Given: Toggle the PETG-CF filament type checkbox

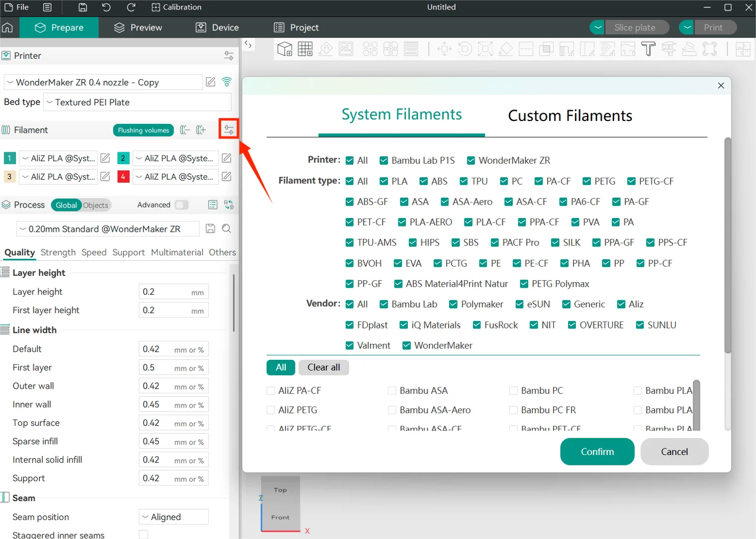Looking at the screenshot, I should tap(631, 181).
